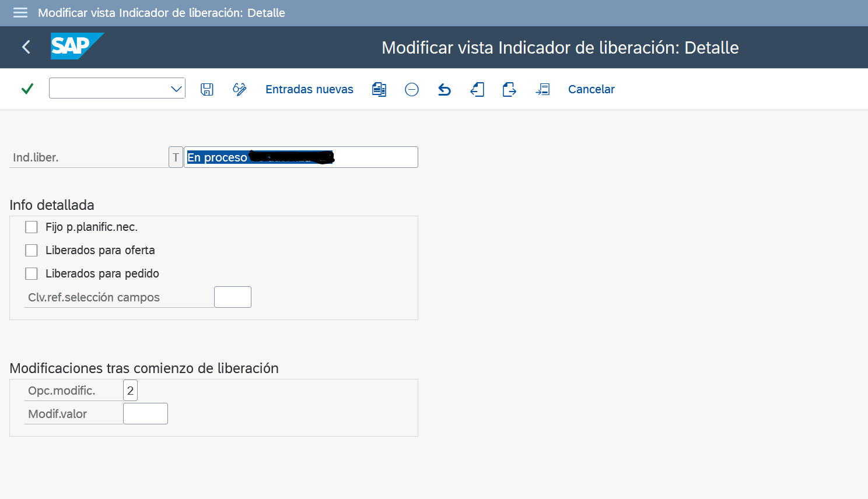Go to the previous entry icon
The height and width of the screenshot is (499, 868).
(x=477, y=89)
